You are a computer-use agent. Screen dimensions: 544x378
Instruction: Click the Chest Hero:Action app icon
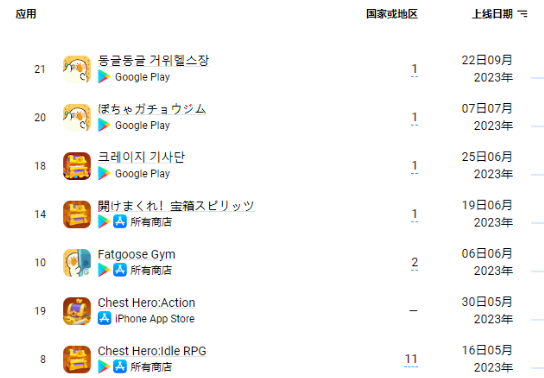pos(77,311)
